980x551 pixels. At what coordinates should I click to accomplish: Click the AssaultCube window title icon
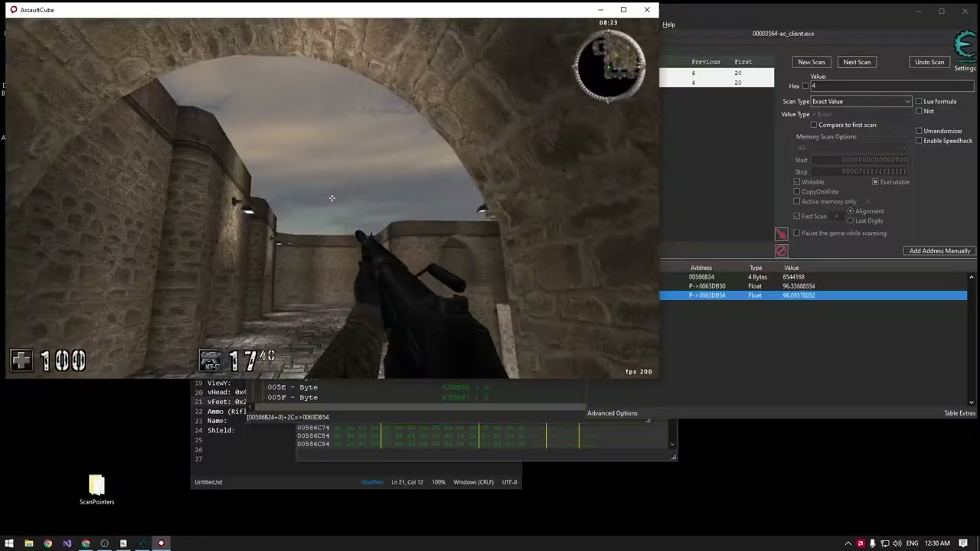tap(14, 10)
